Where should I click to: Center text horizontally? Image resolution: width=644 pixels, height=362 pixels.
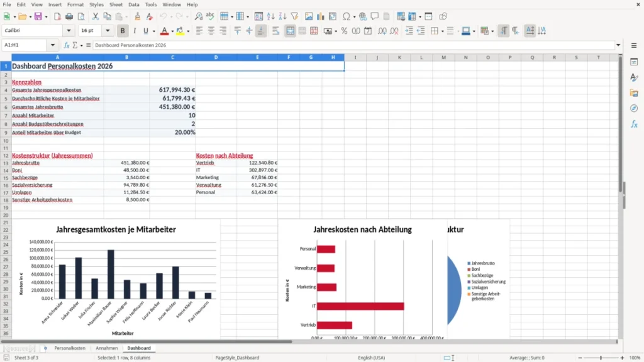coord(211,31)
